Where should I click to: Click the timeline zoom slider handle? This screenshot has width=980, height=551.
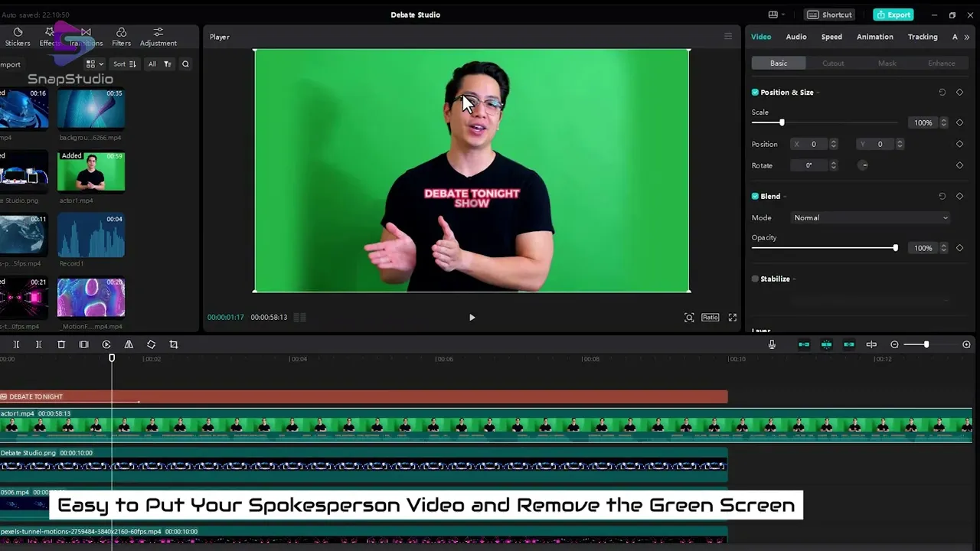(926, 344)
